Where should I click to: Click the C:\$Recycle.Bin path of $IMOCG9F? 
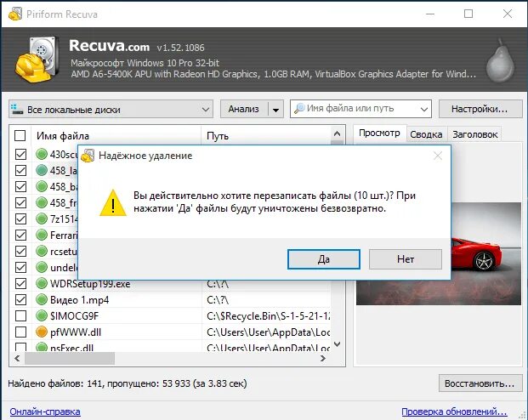click(269, 316)
